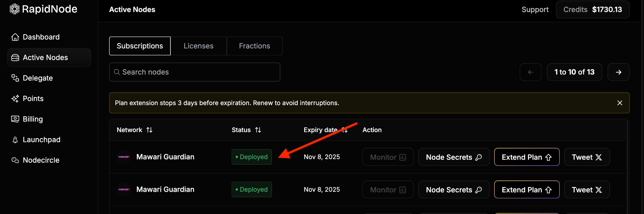Open the Support link
This screenshot has height=214, width=644.
click(535, 10)
